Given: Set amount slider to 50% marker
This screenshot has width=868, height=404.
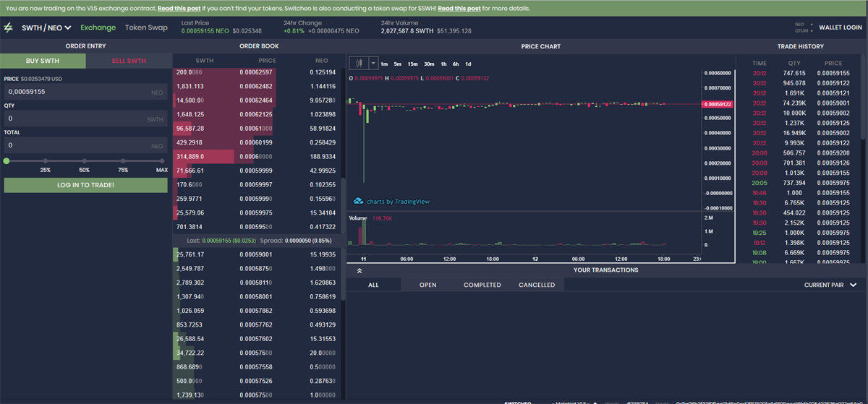Looking at the screenshot, I should (84, 161).
